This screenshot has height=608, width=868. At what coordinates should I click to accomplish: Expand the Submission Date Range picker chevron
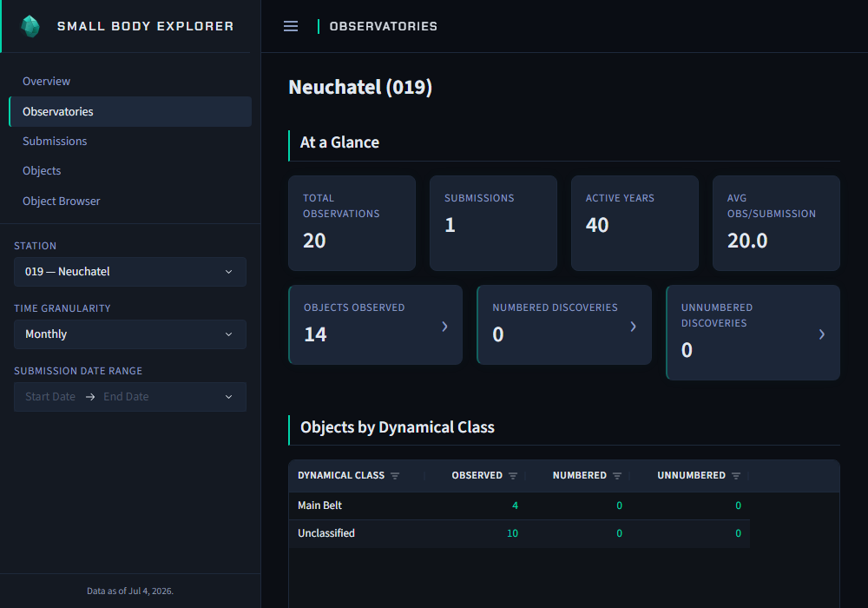click(x=228, y=397)
